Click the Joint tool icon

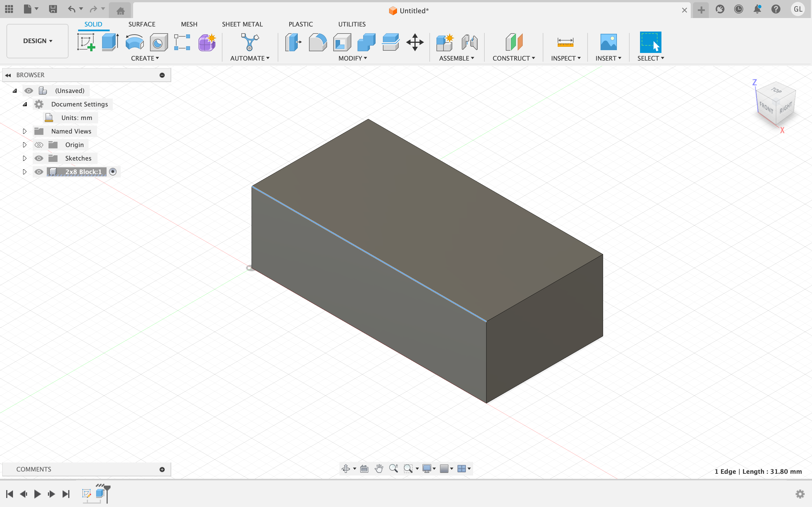click(x=469, y=42)
